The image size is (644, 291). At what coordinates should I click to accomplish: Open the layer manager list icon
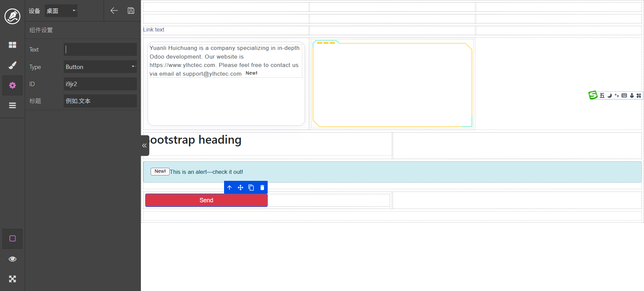tap(12, 105)
